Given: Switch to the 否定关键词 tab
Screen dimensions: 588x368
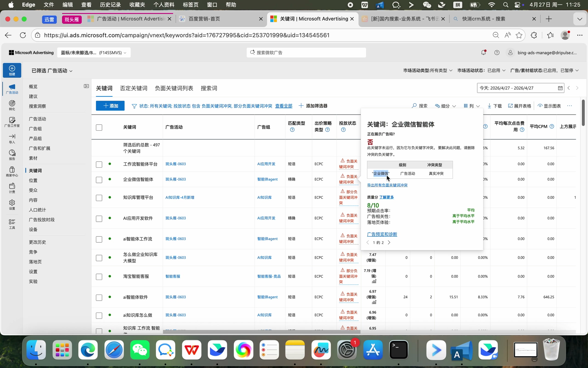Looking at the screenshot, I should (x=134, y=88).
